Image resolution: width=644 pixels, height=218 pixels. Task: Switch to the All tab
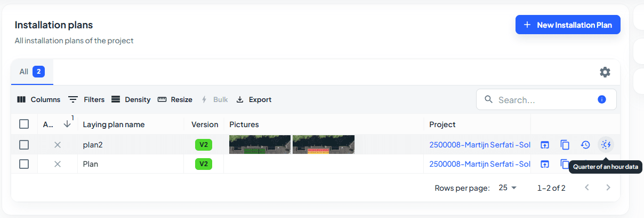[x=31, y=72]
